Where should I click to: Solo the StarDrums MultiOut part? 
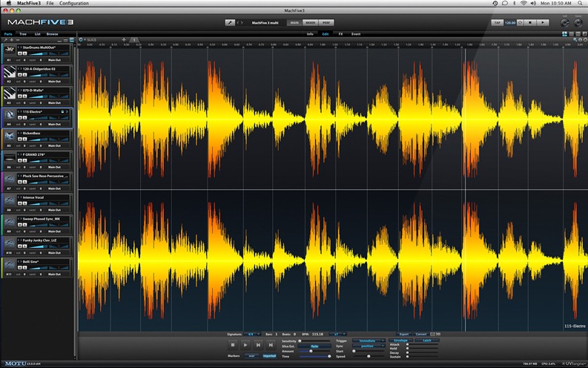pos(24,53)
